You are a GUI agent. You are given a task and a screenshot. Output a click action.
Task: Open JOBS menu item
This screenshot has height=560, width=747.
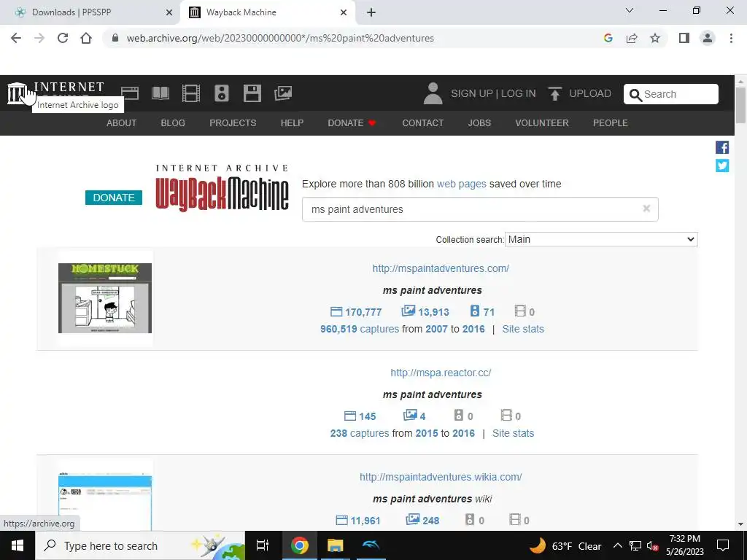(x=479, y=122)
